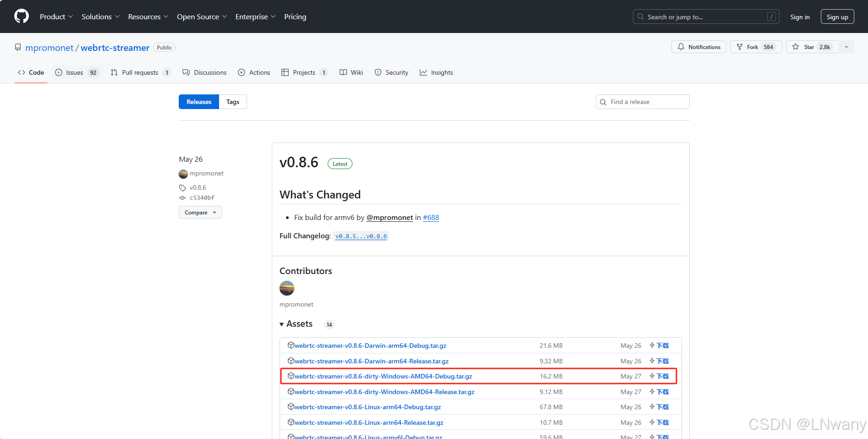Download dirty-Windows-AMD64-Debug.tar.gz asset
The width and height of the screenshot is (868, 439).
pos(383,376)
